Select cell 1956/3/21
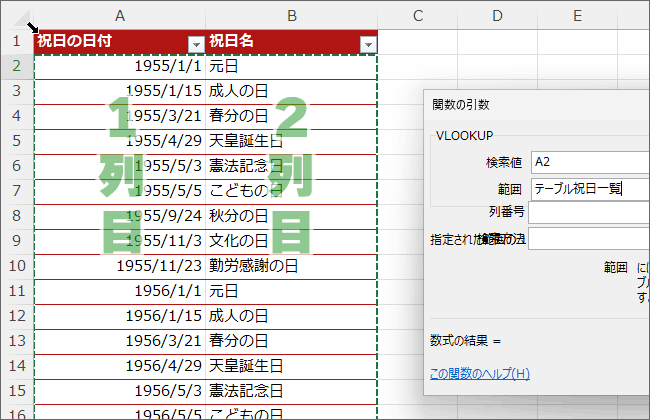Screen dimensions: 650x420 120,341
